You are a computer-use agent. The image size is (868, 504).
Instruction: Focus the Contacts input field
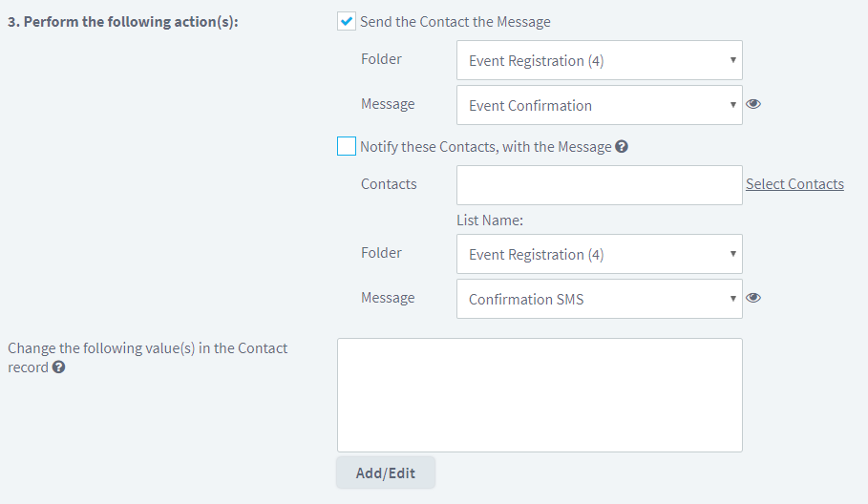pyautogui.click(x=600, y=185)
